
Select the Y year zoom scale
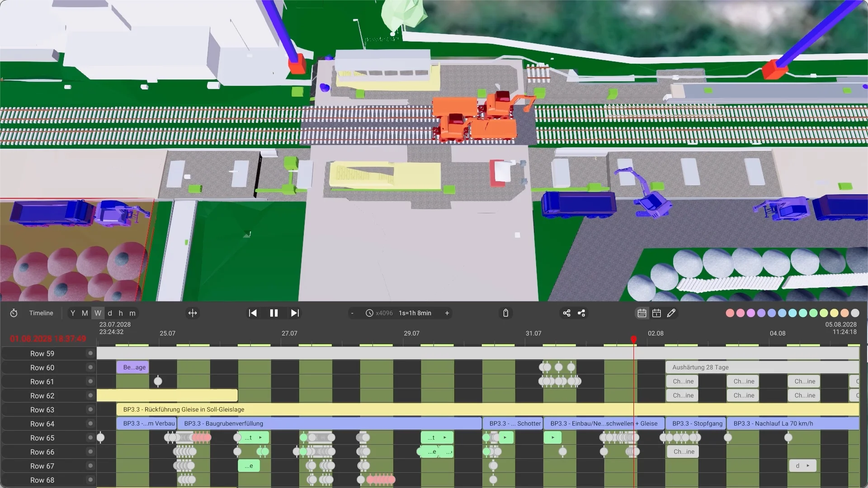coord(73,313)
